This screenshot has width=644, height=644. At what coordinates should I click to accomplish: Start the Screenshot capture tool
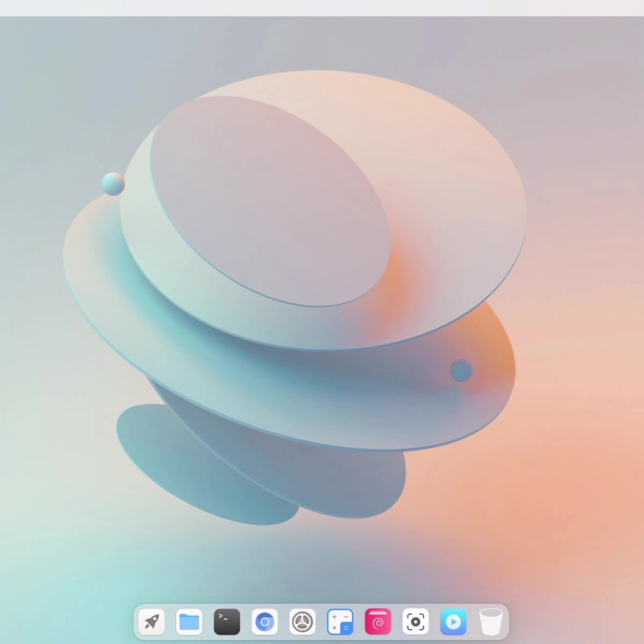click(x=415, y=622)
